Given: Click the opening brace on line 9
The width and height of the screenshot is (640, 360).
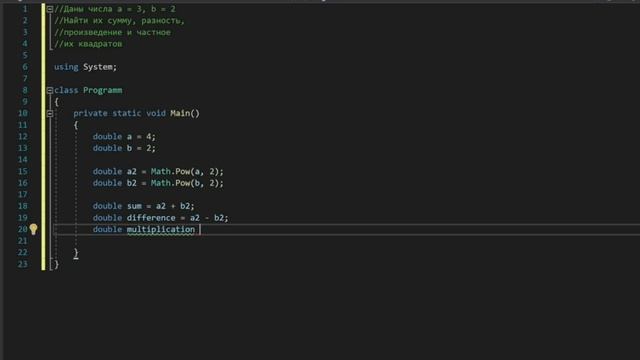Looking at the screenshot, I should click(x=57, y=102).
